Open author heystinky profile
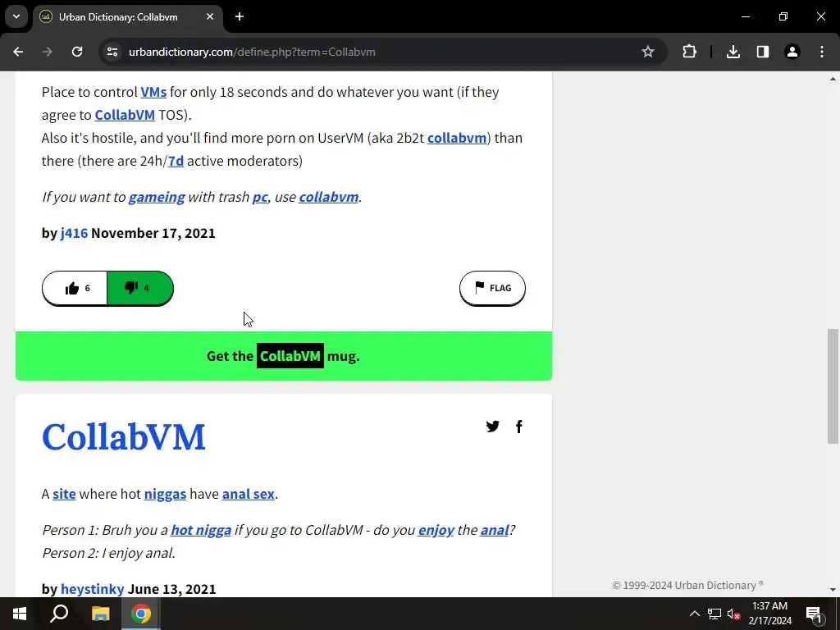 pos(92,589)
